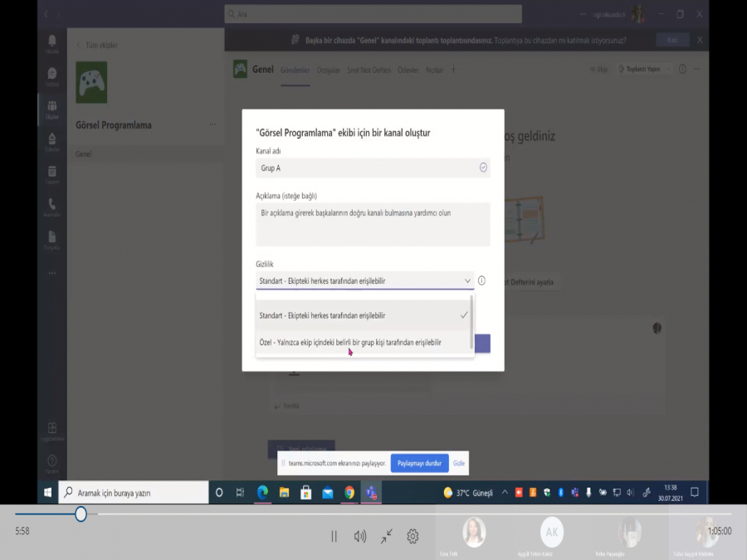Viewport: 747px width, 560px height.
Task: Click the dropdown list scrollbar in the dialog
Action: coord(471,322)
